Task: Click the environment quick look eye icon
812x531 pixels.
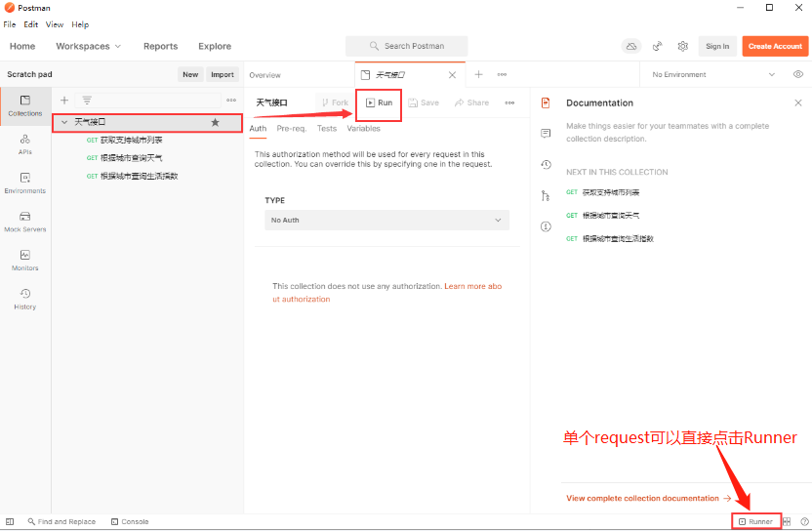Action: pyautogui.click(x=798, y=74)
